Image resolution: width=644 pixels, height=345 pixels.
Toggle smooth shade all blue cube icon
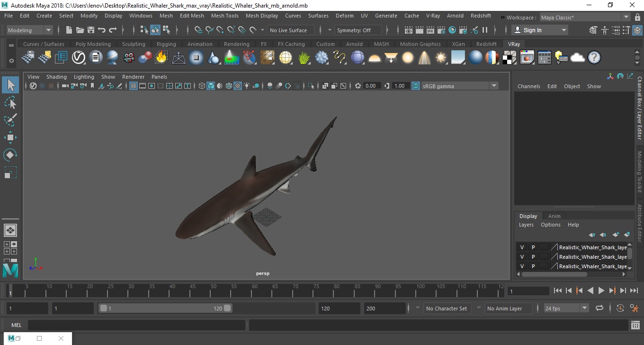tap(211, 86)
